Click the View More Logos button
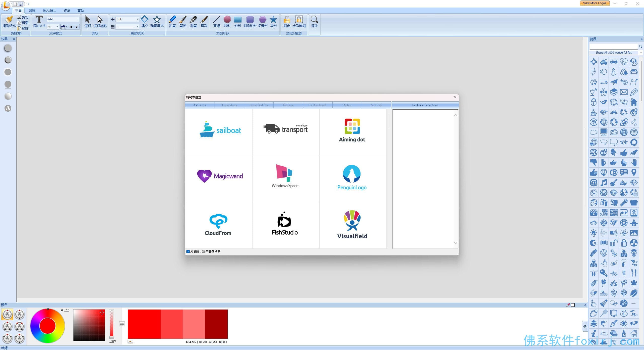 tap(594, 3)
